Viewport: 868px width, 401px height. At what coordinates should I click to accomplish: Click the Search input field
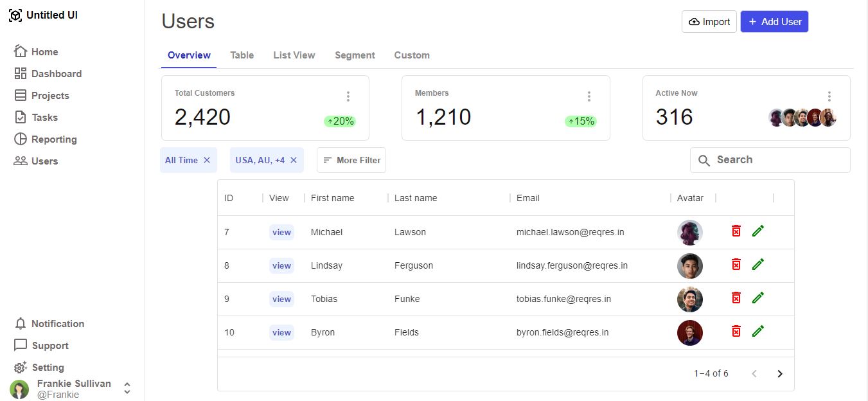(x=777, y=160)
